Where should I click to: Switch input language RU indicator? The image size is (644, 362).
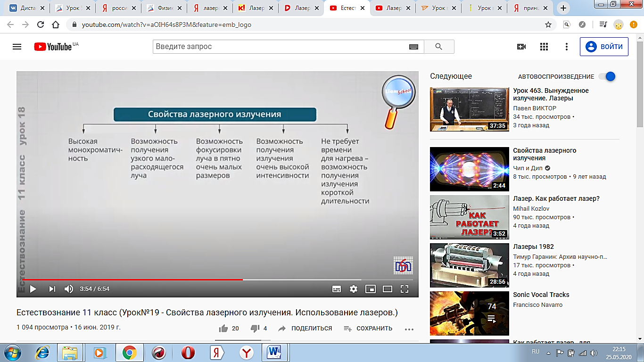pyautogui.click(x=536, y=352)
